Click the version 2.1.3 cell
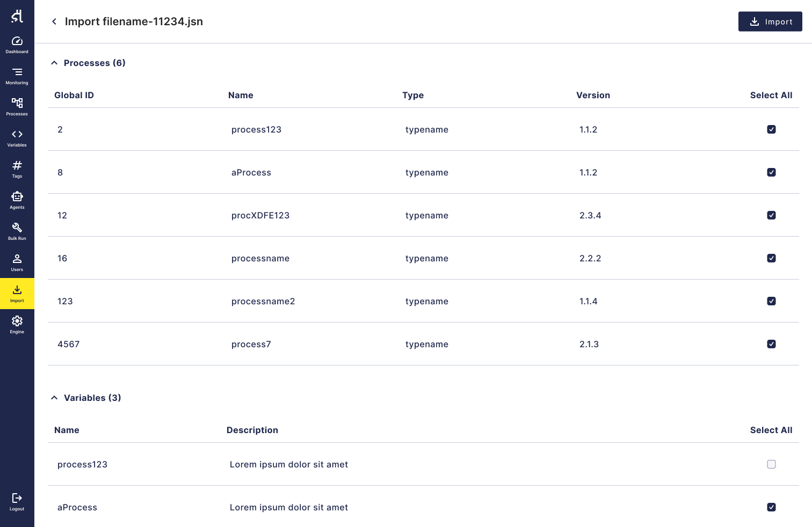Screen dimensions: 812x527 [589, 344]
